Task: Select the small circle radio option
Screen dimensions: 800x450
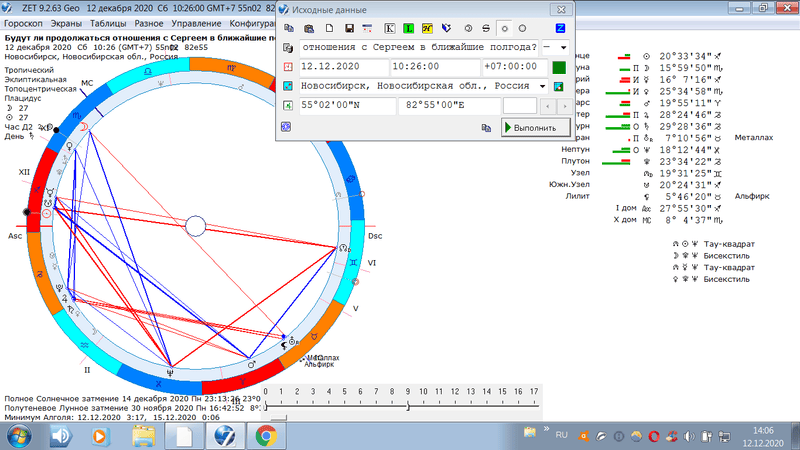Action: coord(503,29)
